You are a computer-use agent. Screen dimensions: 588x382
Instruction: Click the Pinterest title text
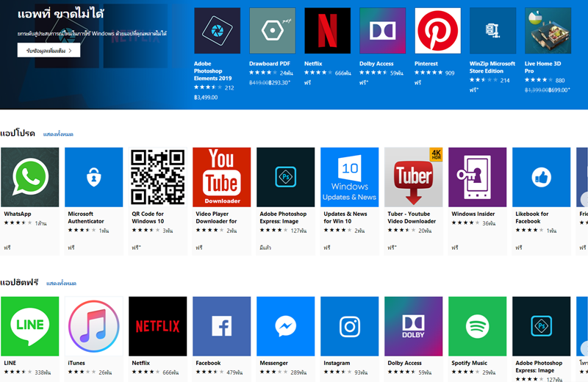pos(426,64)
